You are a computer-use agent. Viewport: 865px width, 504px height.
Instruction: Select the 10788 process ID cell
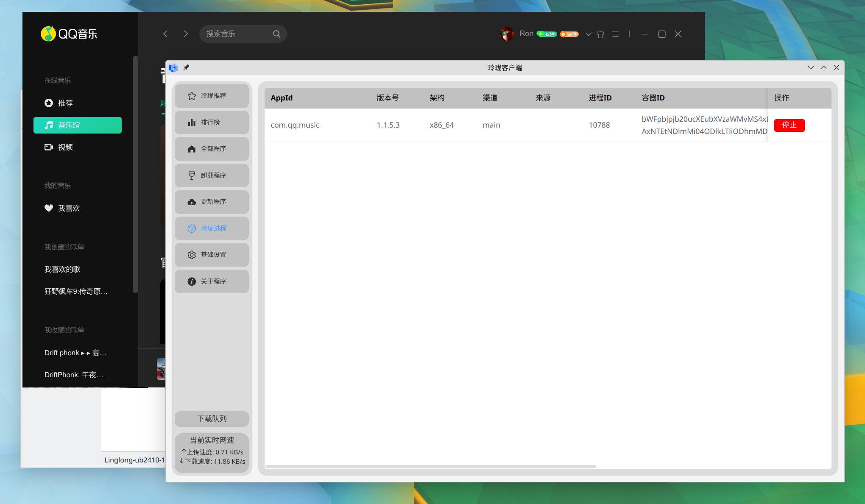tap(599, 125)
